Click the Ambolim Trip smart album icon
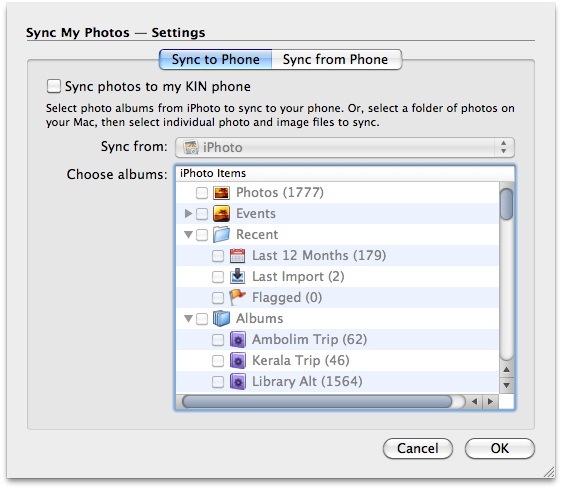This screenshot has width=562, height=489. click(237, 340)
